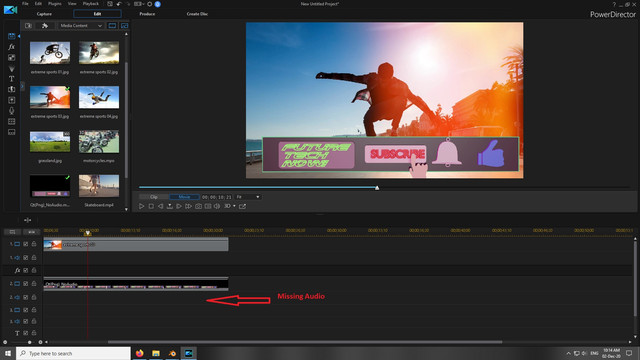Toggle enable checkbox for video track 2
Screen dimensions: 640x360
point(26,284)
